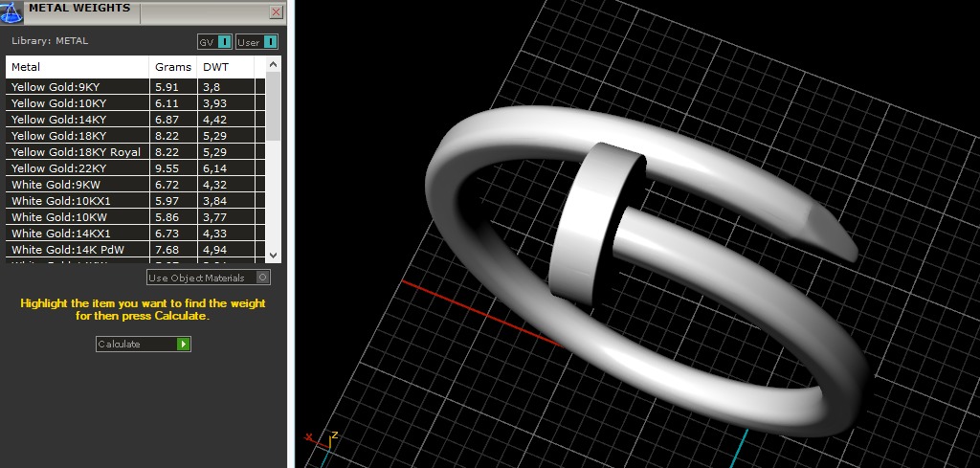This screenshot has height=468, width=980.
Task: Click the 9.55 grams value
Action: 167,168
